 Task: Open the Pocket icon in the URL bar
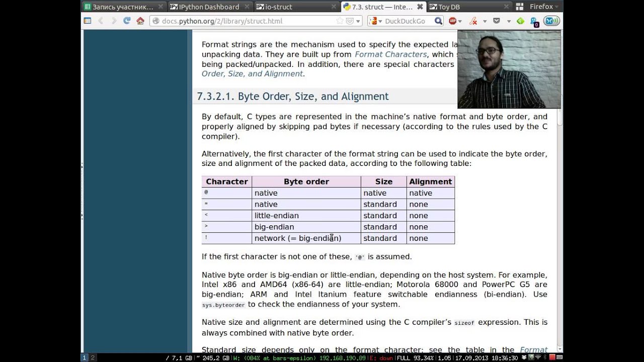pos(349,21)
